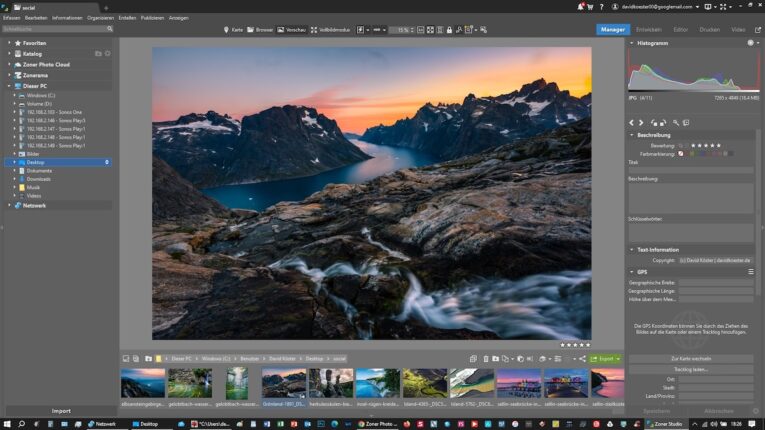
Task: Activate Vollbildmodus fullscreen mode
Action: click(328, 30)
